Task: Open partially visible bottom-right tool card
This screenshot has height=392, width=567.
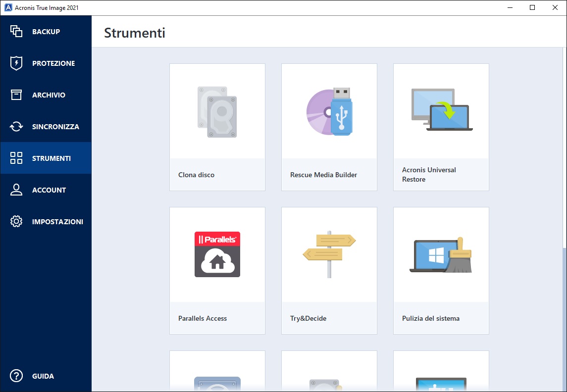Action: click(441, 371)
